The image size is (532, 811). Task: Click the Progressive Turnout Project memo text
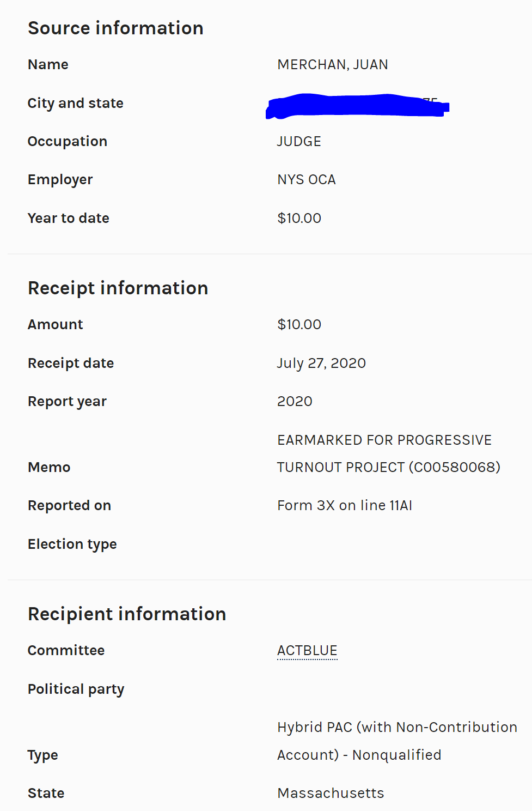coord(388,454)
